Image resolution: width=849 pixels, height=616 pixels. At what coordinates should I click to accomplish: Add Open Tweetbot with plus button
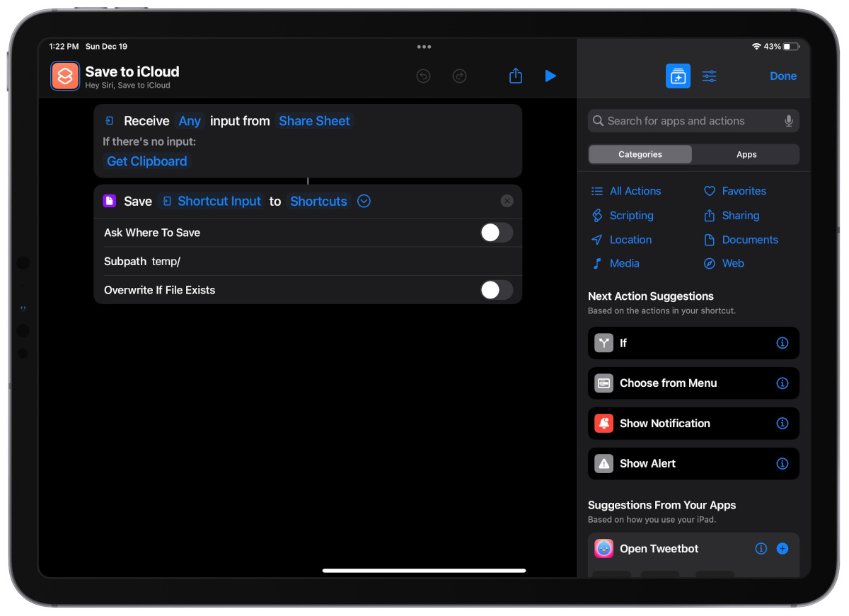pyautogui.click(x=782, y=549)
